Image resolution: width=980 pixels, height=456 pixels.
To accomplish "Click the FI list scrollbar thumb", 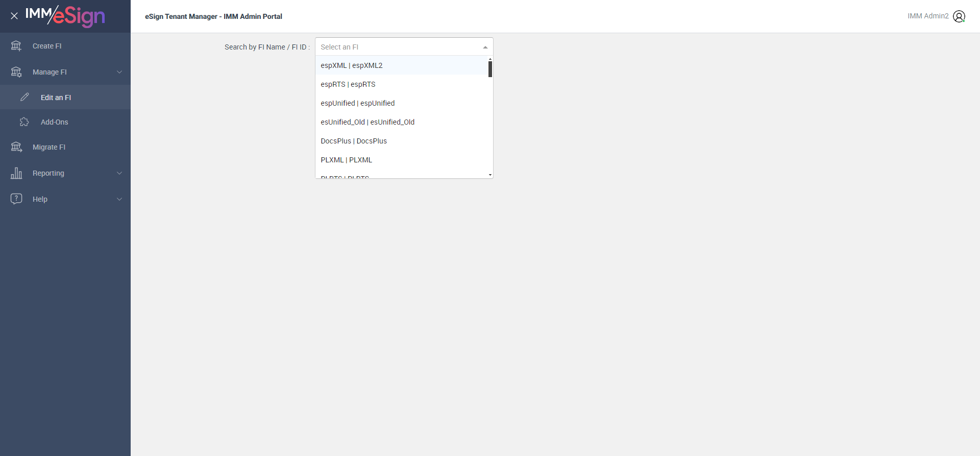I will pos(490,69).
